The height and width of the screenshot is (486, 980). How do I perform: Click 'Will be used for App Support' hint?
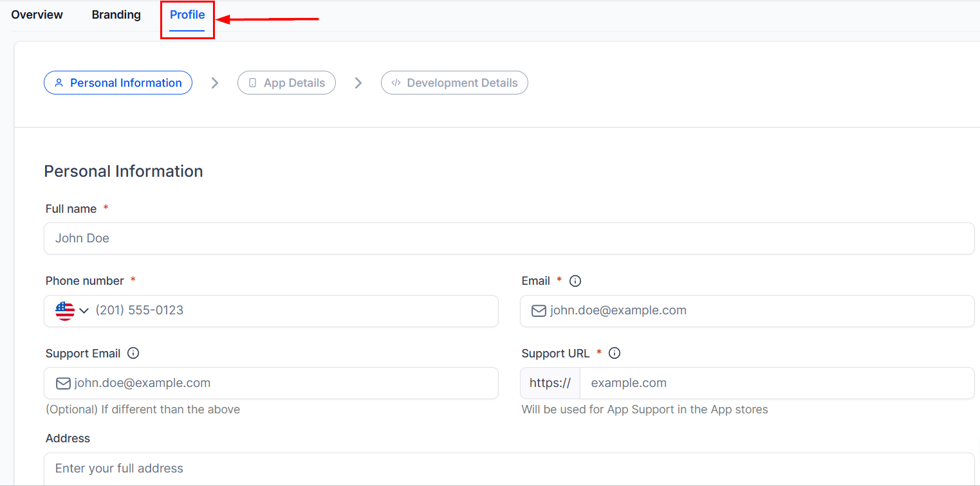(645, 410)
